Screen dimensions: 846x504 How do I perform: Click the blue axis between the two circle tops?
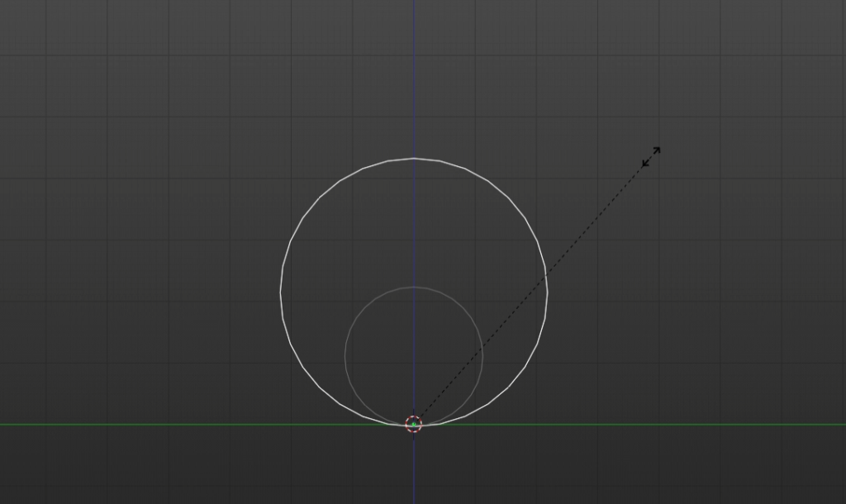coord(414,223)
